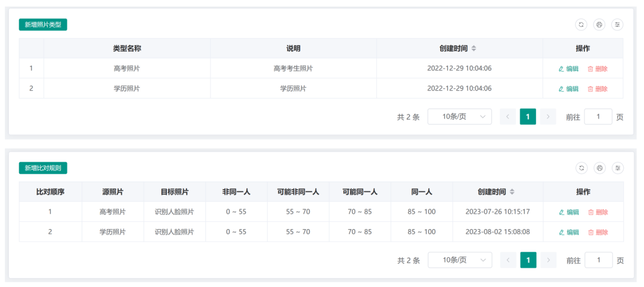Sort photo type table by 创建时间
Image resolution: width=644 pixels, height=287 pixels.
point(473,48)
